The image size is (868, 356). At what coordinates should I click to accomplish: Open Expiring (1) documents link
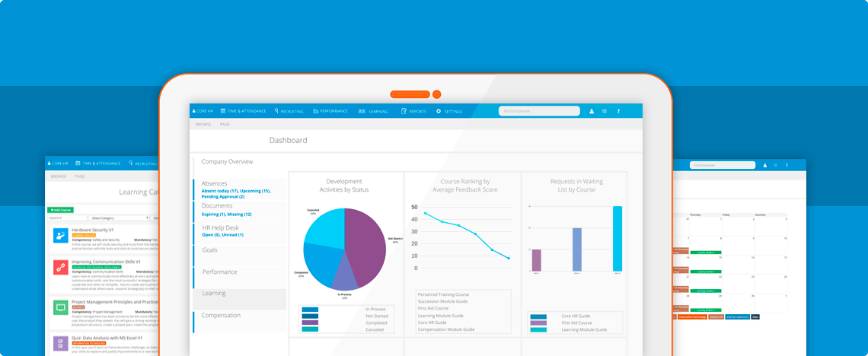tap(214, 214)
